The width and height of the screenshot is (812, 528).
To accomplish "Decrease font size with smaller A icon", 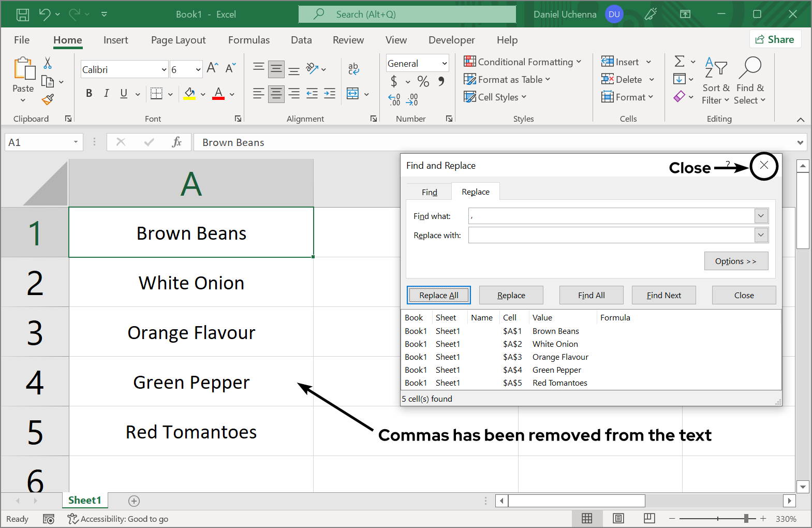I will 230,68.
